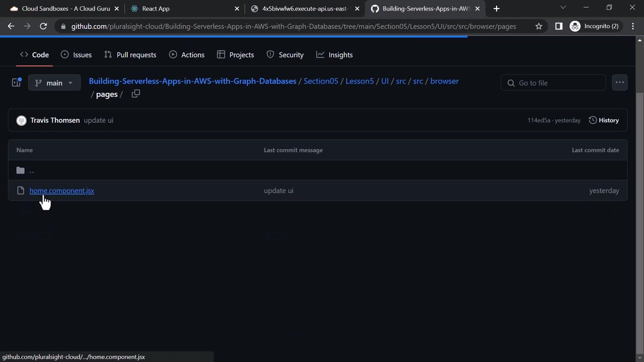Viewport: 644px width, 362px height.
Task: Click the address bar URL
Action: click(294, 26)
